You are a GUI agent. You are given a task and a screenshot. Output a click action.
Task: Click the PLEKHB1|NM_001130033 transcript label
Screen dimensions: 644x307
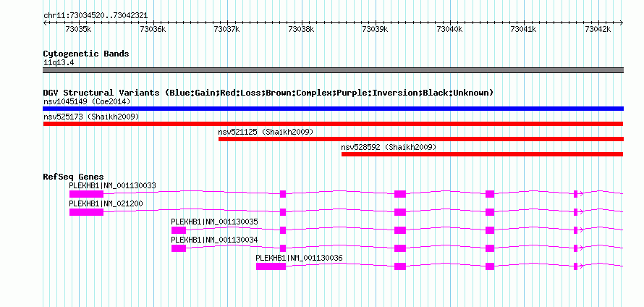pos(113,186)
